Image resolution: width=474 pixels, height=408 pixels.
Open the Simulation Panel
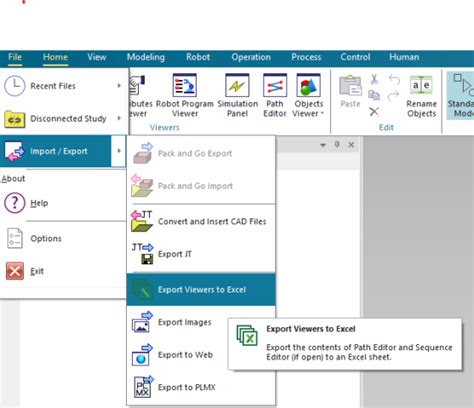237,95
